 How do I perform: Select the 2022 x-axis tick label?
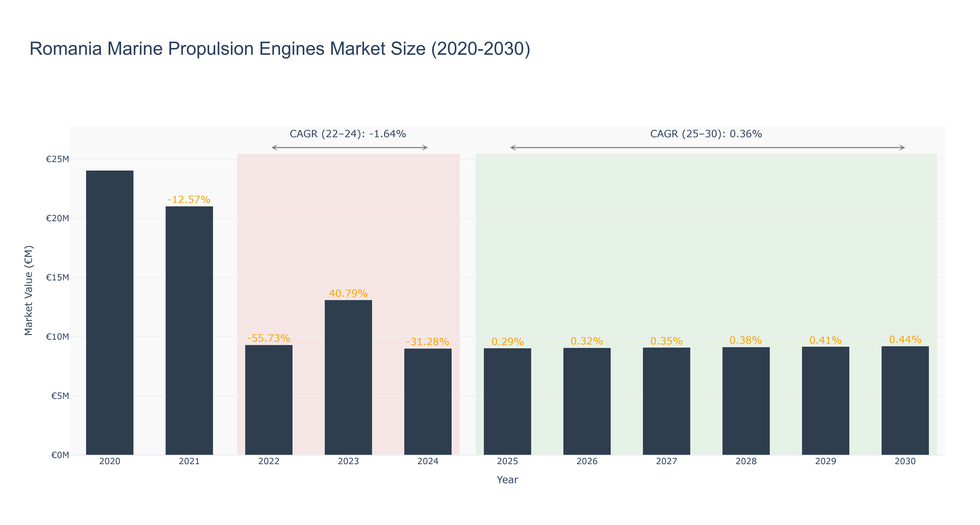(269, 461)
